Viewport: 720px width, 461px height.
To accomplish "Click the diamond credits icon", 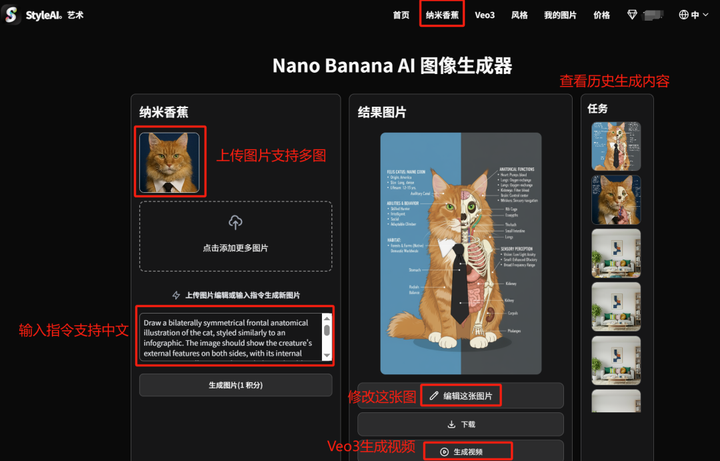I will pos(632,15).
